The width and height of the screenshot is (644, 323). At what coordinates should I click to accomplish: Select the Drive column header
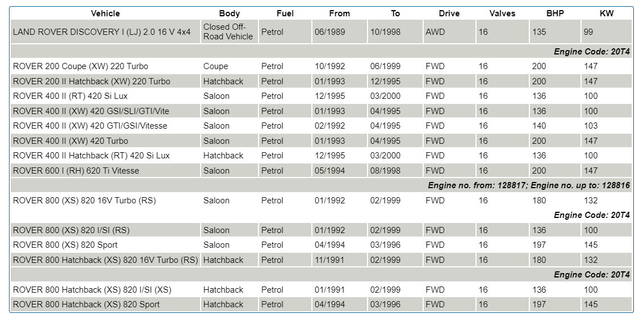449,13
